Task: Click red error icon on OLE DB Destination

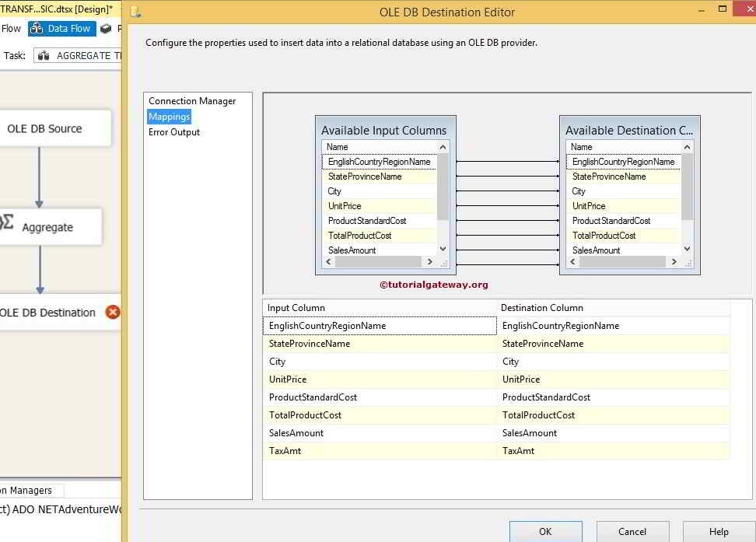Action: coord(114,312)
